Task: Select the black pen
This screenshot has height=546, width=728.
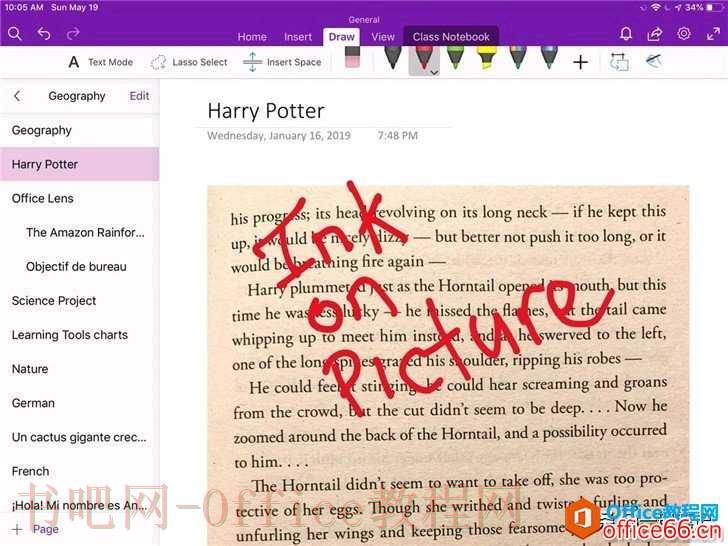Action: tap(393, 58)
